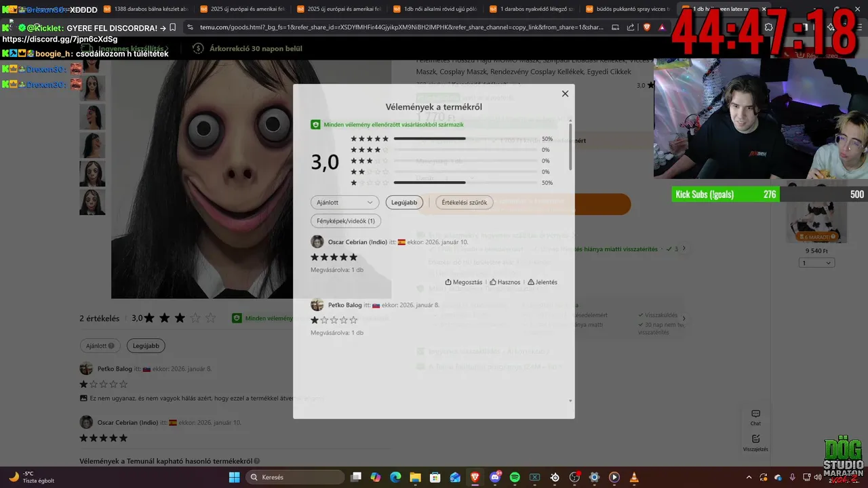Mark Oscar Cebrian's review as Hasznos
This screenshot has height=488, width=868.
pyautogui.click(x=505, y=282)
